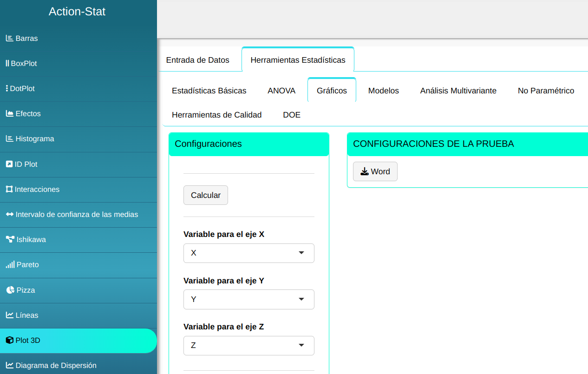Click the Efectos area chart icon

tap(9, 114)
